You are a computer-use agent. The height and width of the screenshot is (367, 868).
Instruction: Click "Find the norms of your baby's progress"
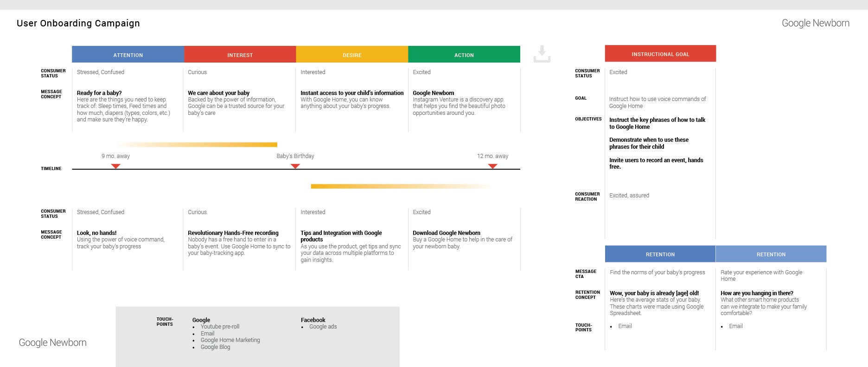[657, 272]
